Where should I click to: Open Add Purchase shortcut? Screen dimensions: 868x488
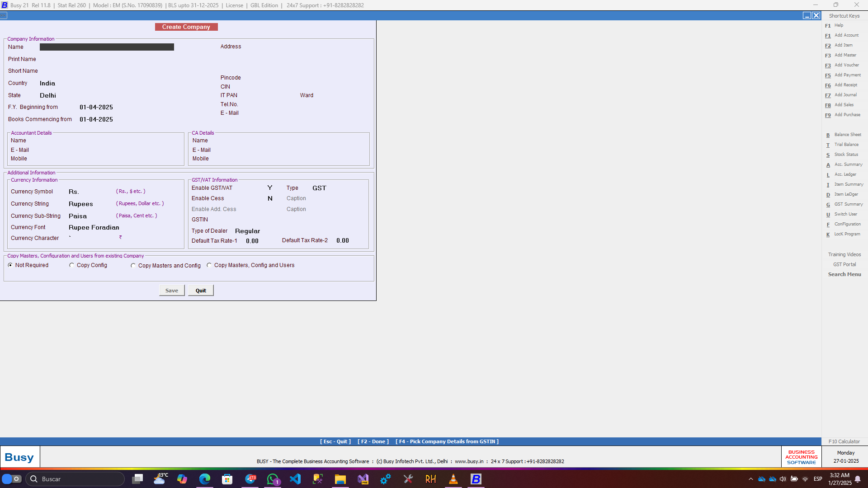pos(843,115)
